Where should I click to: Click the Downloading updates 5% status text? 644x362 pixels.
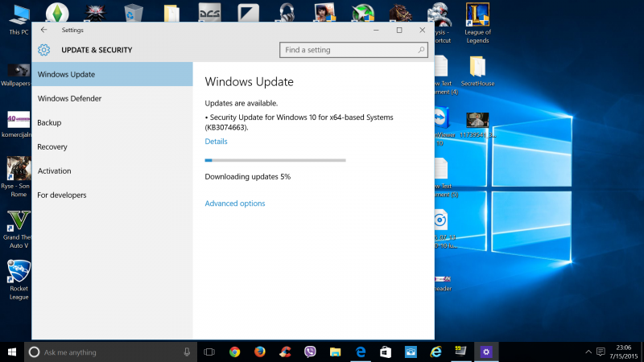tap(248, 176)
